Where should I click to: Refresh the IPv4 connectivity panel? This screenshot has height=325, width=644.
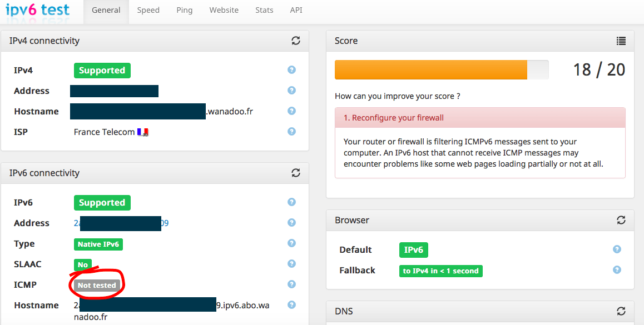(x=296, y=41)
